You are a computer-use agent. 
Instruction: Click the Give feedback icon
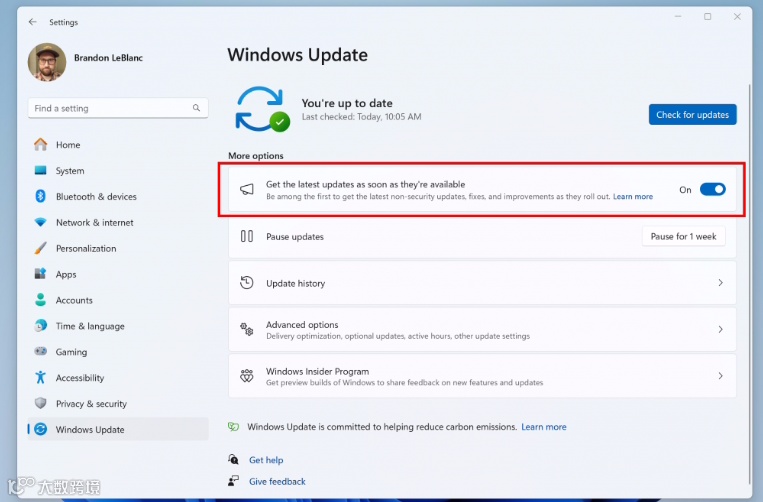pos(234,481)
